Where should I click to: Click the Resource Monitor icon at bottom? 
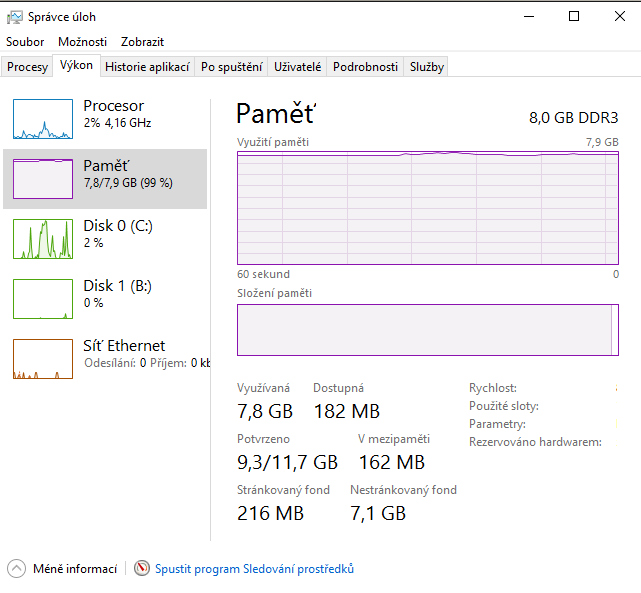[142, 569]
